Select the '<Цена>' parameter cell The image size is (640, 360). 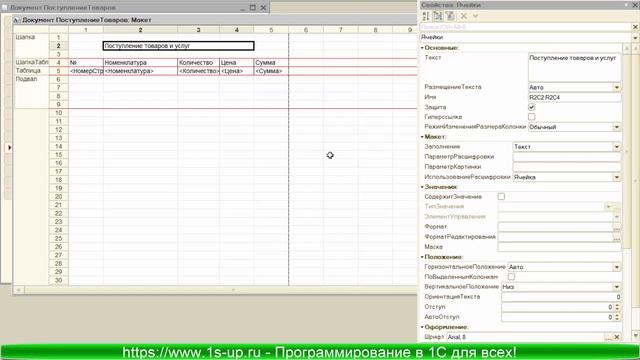[236, 71]
